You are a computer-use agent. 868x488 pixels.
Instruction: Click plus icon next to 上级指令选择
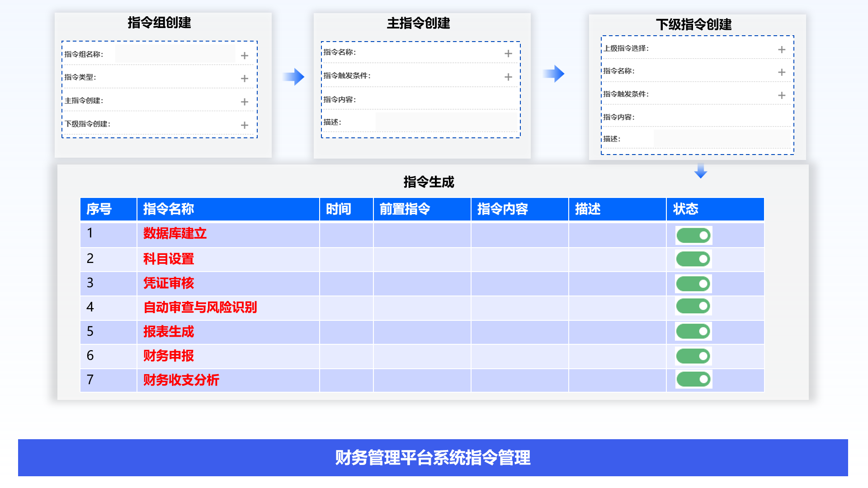click(782, 50)
